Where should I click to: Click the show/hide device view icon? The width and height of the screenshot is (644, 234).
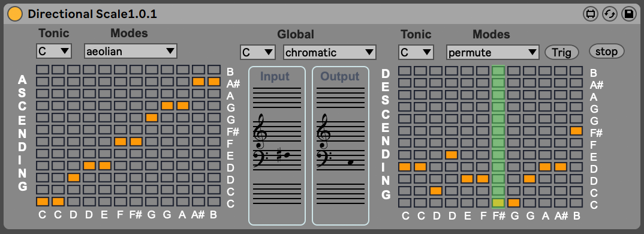591,14
